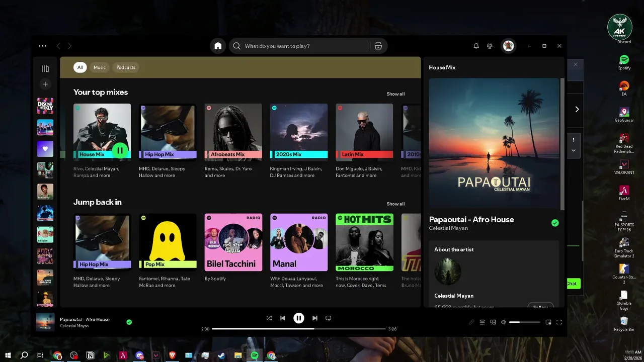The image size is (644, 362).
Task: Open the Jump back in heading
Action: click(98, 202)
